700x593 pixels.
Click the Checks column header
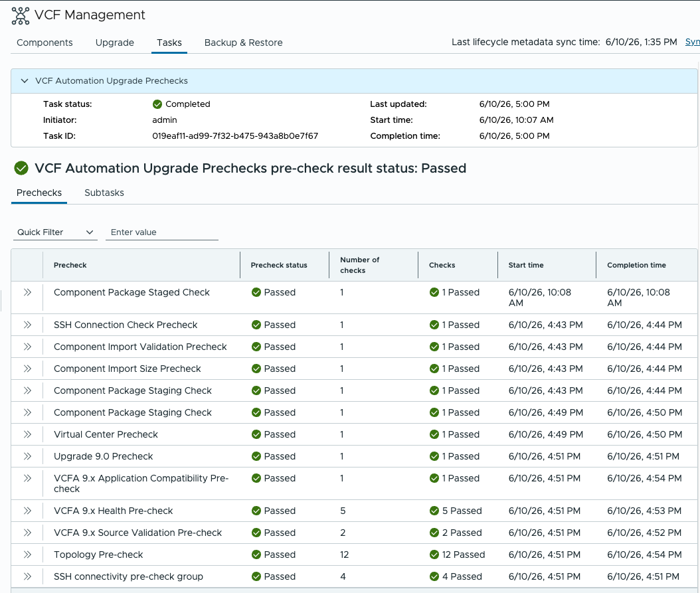442,265
